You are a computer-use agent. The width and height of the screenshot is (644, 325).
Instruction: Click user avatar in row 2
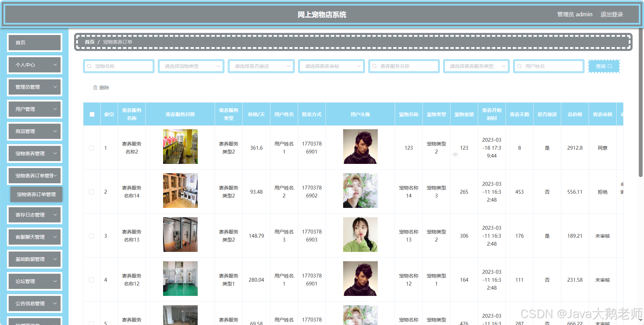click(360, 191)
